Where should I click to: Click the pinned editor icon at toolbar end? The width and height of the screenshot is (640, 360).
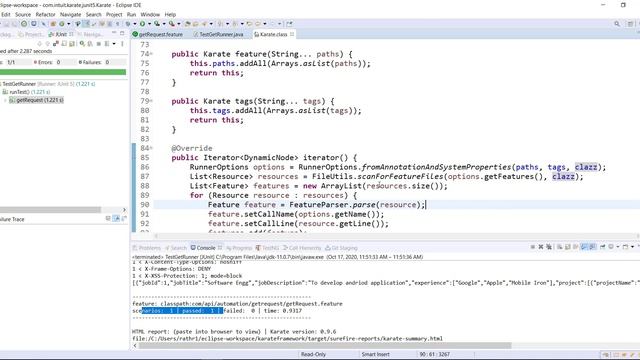click(289, 24)
